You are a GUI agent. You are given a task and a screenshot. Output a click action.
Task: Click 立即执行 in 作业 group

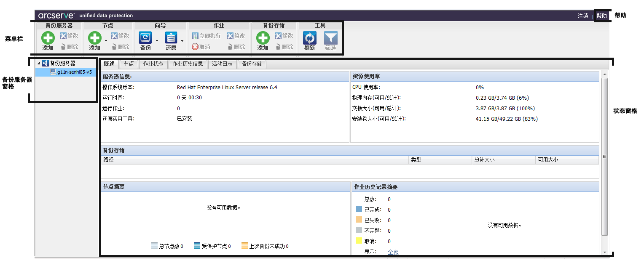click(206, 36)
